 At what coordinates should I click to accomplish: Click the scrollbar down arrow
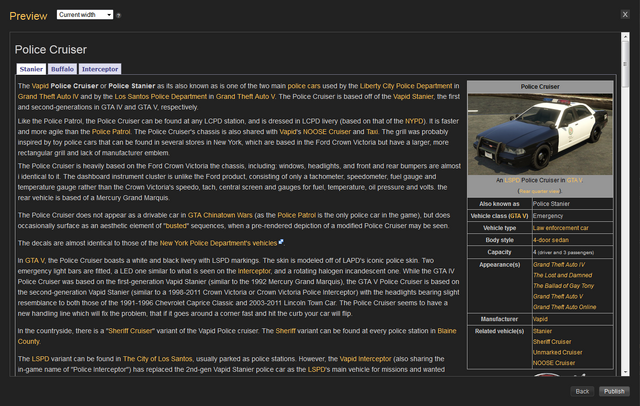coord(625,372)
